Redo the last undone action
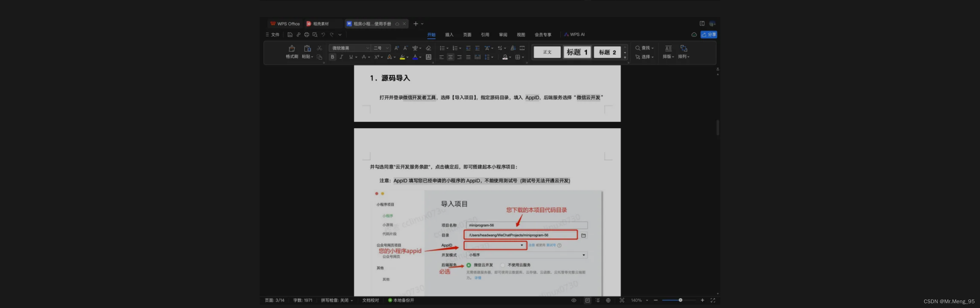The height and width of the screenshot is (308, 980). 332,35
